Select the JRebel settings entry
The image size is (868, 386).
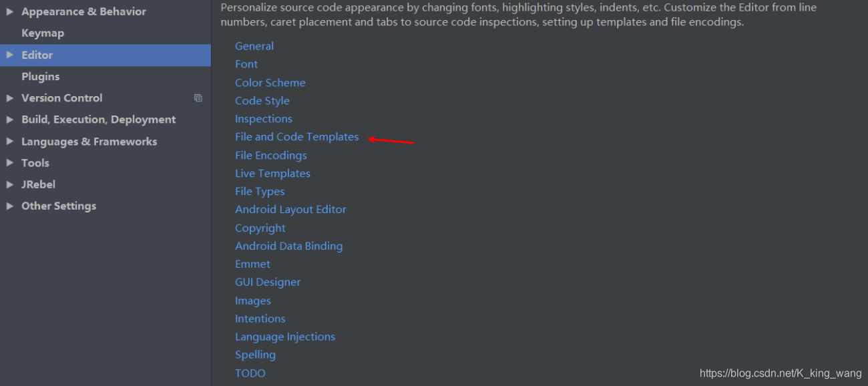38,184
